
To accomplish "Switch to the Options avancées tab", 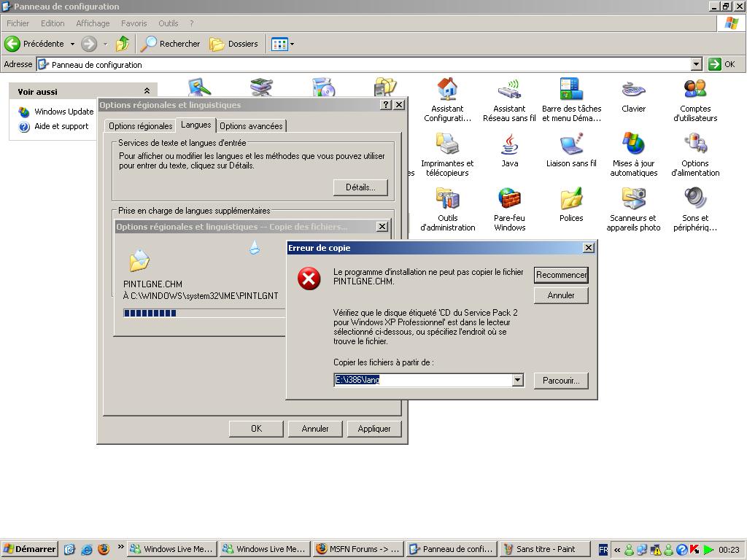I will (251, 125).
